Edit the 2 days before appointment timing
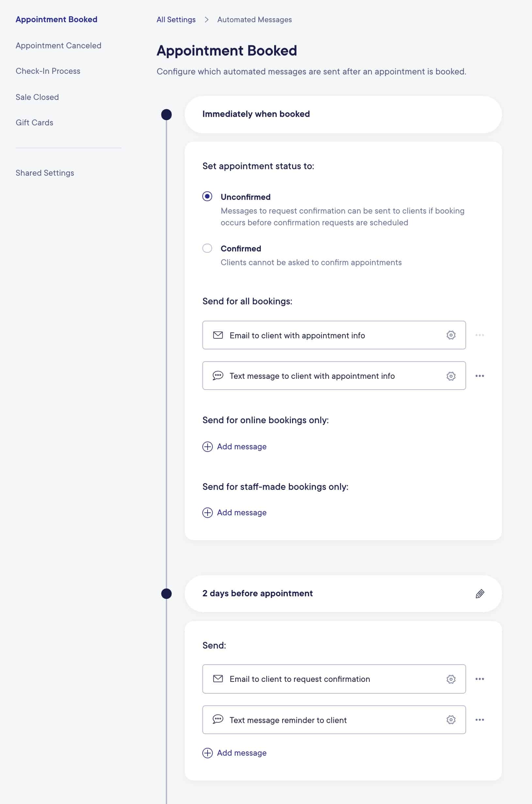 coord(479,594)
